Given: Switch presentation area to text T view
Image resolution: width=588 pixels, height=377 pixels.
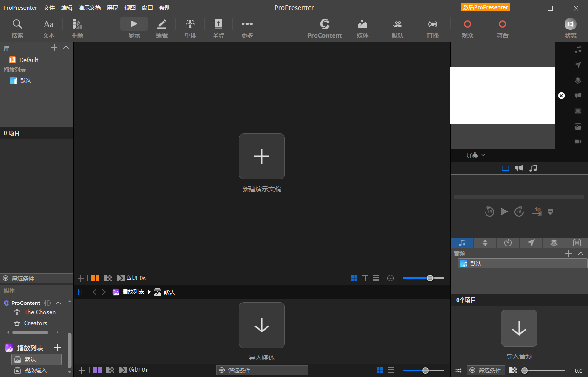Looking at the screenshot, I should pyautogui.click(x=365, y=278).
